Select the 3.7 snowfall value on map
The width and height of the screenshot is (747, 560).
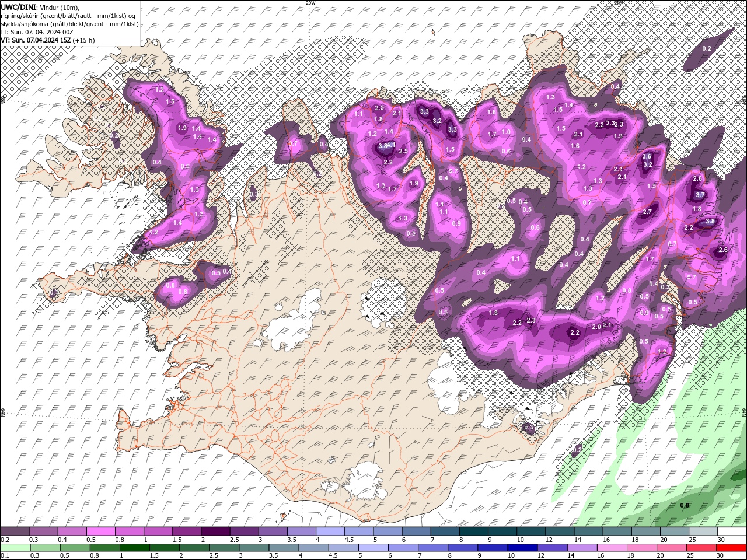coord(700,195)
